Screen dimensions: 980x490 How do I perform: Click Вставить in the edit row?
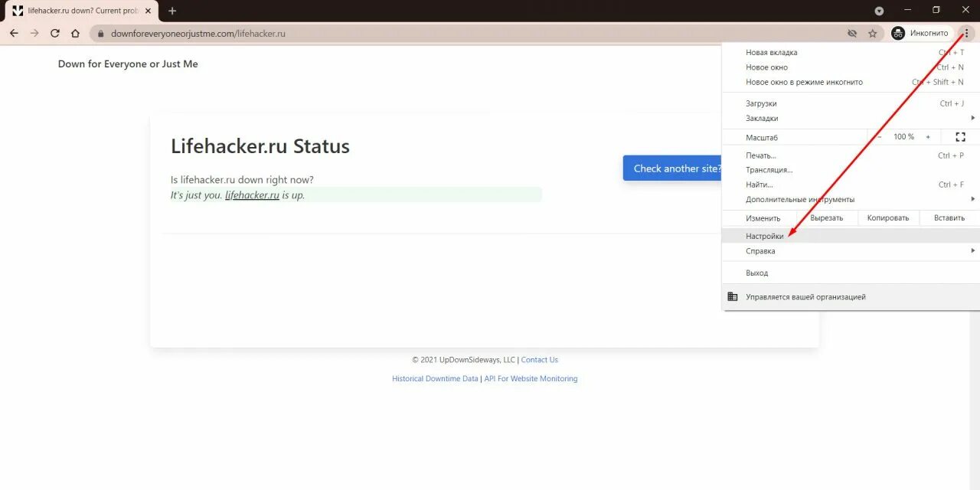click(949, 218)
